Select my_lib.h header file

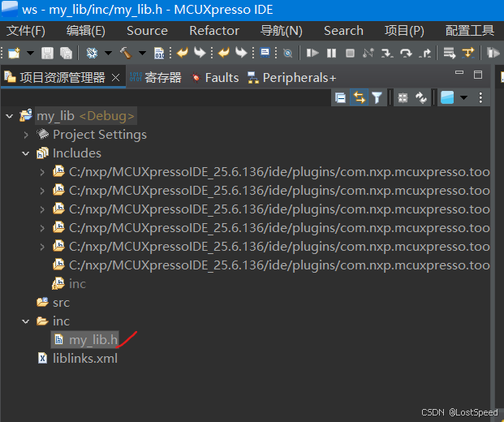93,340
